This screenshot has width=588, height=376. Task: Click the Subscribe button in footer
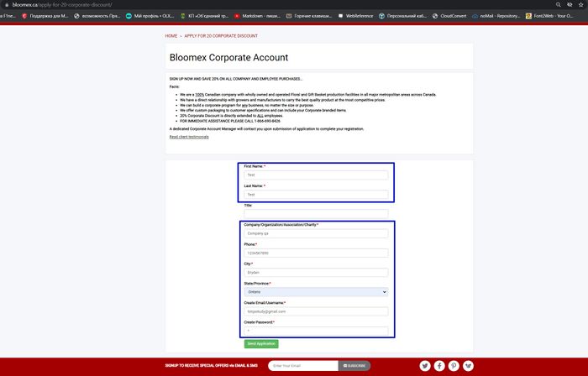tap(354, 366)
